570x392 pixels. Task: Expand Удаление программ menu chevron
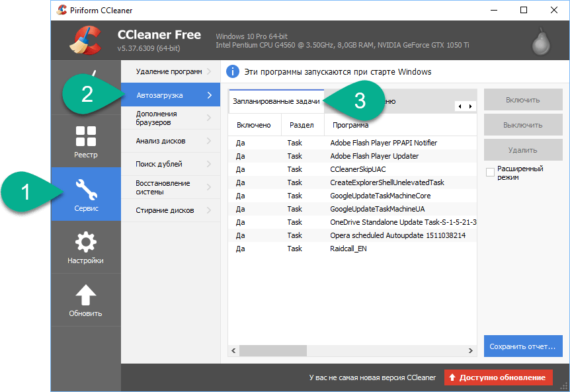(209, 71)
